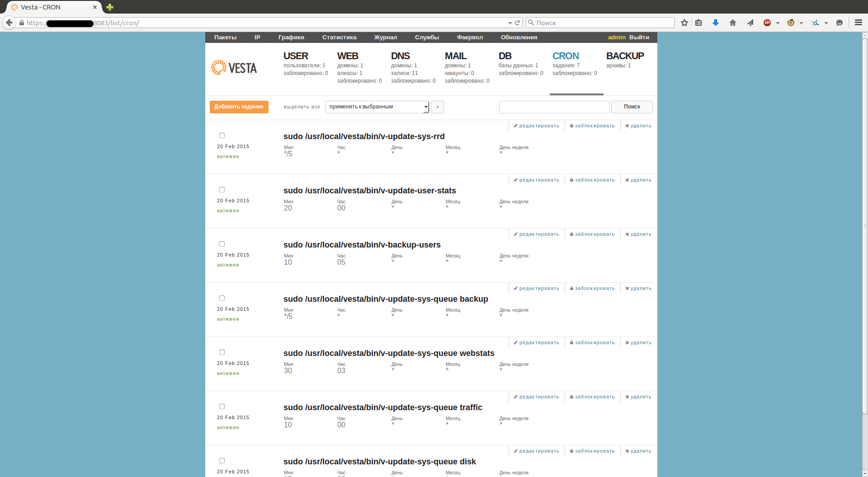Click the chat bubble icon in toolbar
868x477 pixels.
click(840, 23)
